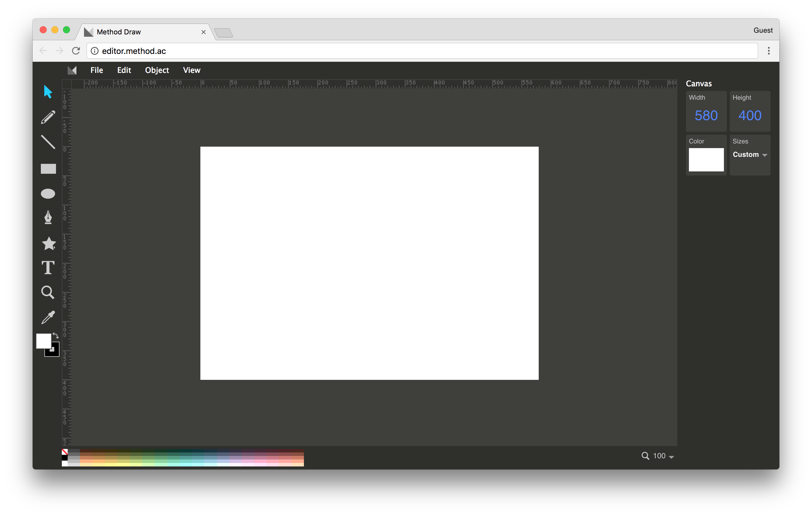Image resolution: width=812 pixels, height=516 pixels.
Task: Reload the page in browser
Action: click(76, 51)
